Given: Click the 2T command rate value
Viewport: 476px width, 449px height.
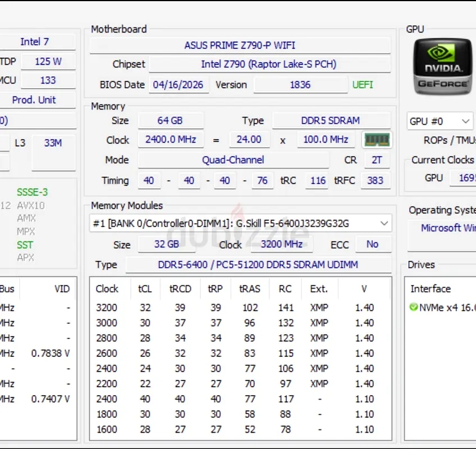Looking at the screenshot, I should (377, 160).
